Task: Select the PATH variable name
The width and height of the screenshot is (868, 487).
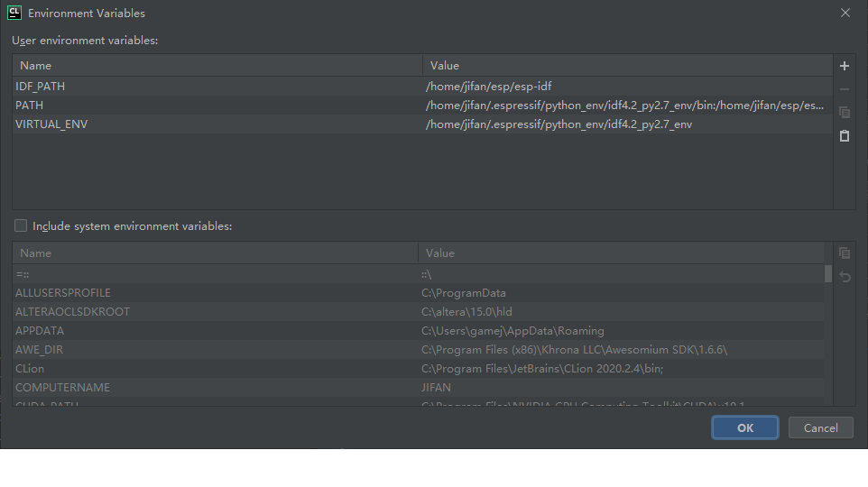Action: [30, 106]
